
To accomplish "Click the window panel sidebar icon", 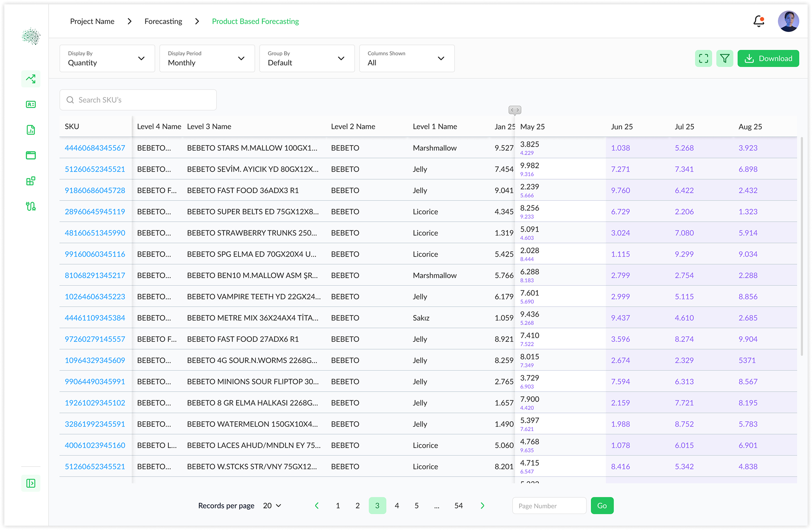I will pos(31,155).
